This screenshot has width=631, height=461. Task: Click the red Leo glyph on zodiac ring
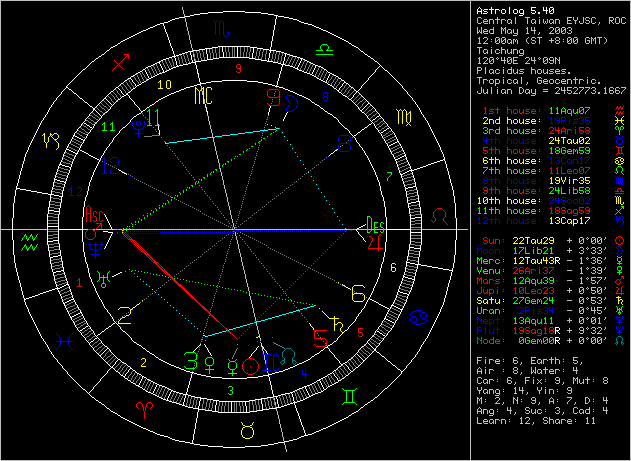pyautogui.click(x=439, y=215)
